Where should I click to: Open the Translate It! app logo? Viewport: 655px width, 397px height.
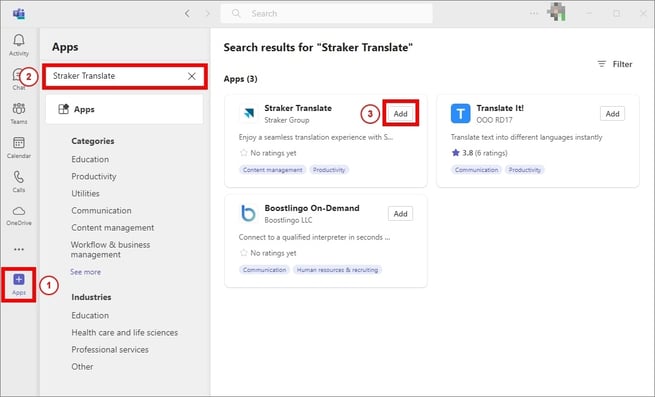[460, 113]
